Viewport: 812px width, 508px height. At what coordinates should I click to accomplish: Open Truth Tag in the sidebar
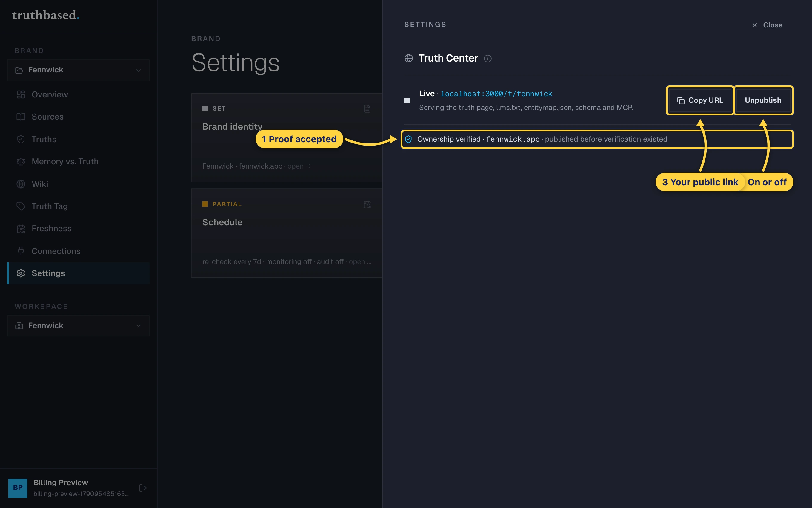(78, 206)
